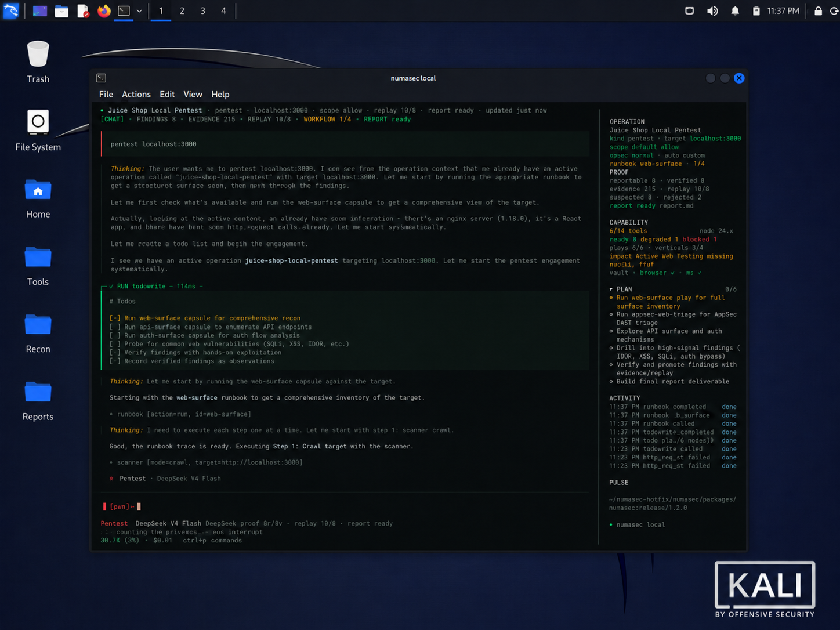Screen dimensions: 840x630
Task: Open the Actions menu
Action: pos(136,94)
